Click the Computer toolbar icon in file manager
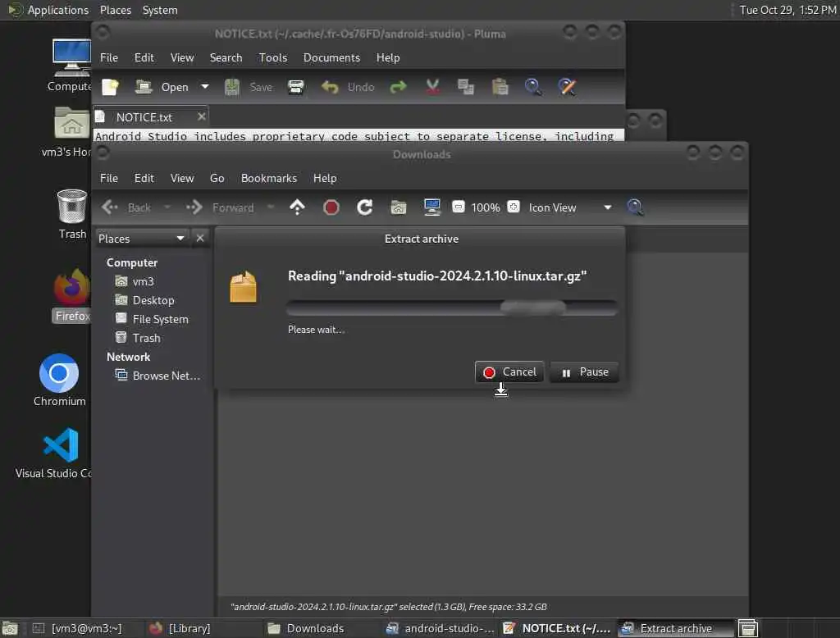This screenshot has height=638, width=840. click(x=431, y=207)
